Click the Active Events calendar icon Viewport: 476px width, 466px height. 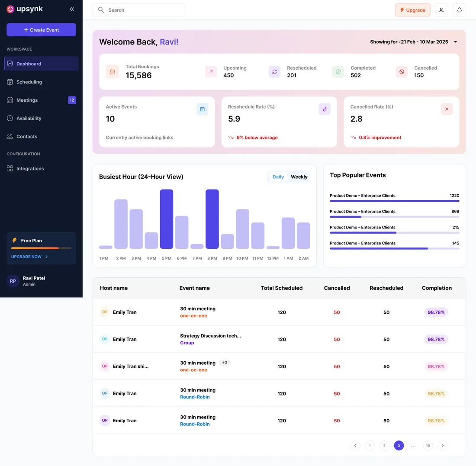[x=202, y=109]
